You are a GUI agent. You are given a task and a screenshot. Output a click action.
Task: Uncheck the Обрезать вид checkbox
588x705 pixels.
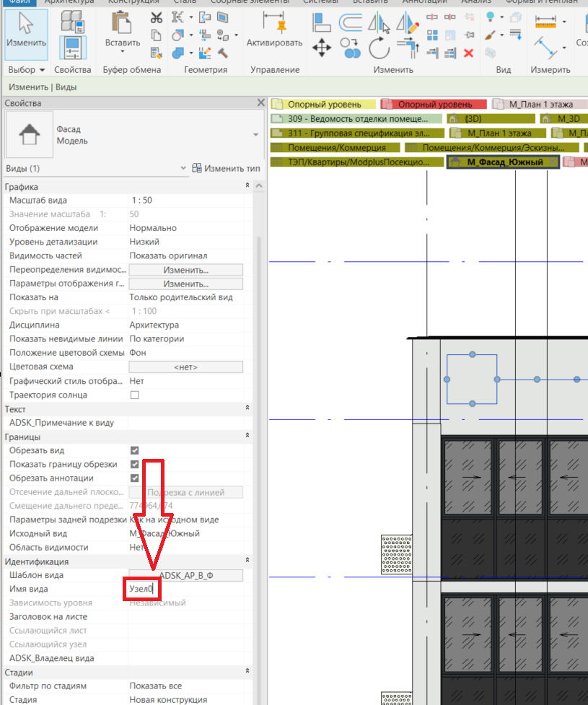pos(134,450)
